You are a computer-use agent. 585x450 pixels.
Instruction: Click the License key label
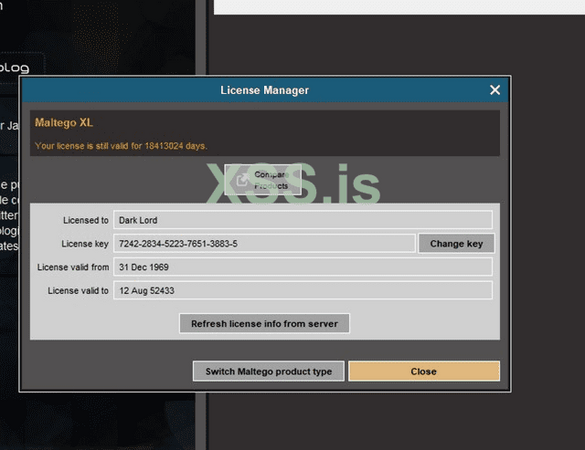[x=85, y=244]
